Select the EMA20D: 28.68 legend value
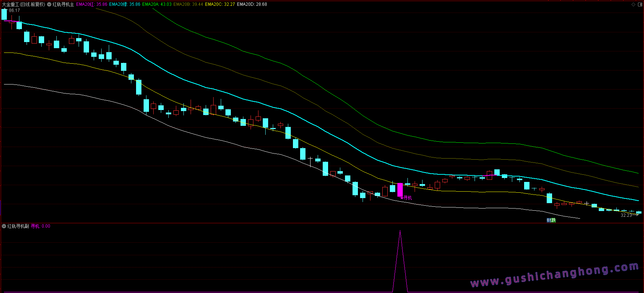This screenshot has height=293, width=644. (252, 4)
